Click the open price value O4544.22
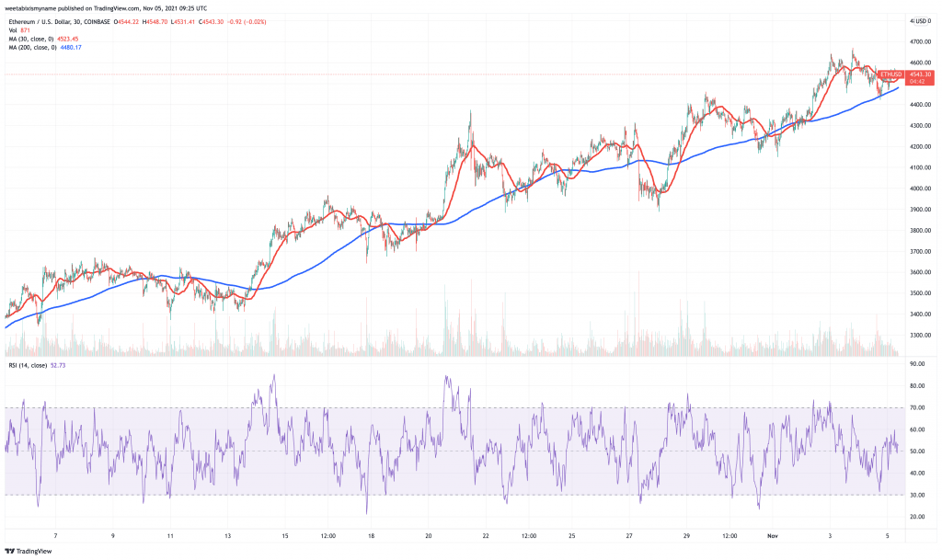Screen dimensions: 942x560 (x=127, y=21)
